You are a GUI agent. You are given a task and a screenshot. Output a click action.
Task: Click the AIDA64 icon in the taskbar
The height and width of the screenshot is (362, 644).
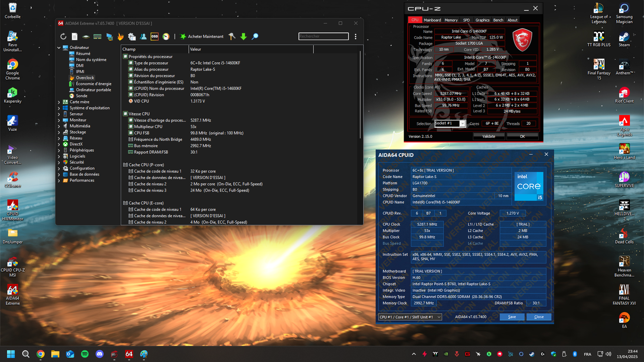click(129, 354)
